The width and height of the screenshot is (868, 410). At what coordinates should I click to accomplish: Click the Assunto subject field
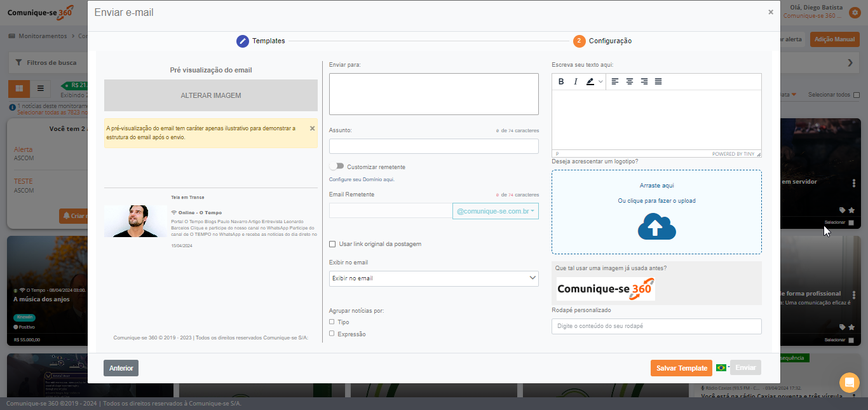(433, 146)
